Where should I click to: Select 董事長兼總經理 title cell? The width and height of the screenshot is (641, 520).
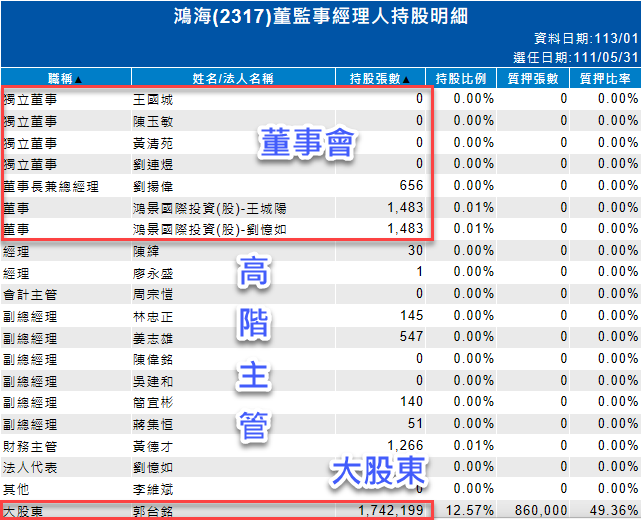(51, 186)
